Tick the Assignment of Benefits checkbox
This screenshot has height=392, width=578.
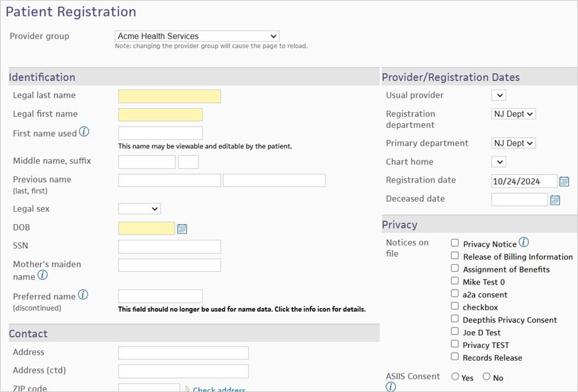455,268
